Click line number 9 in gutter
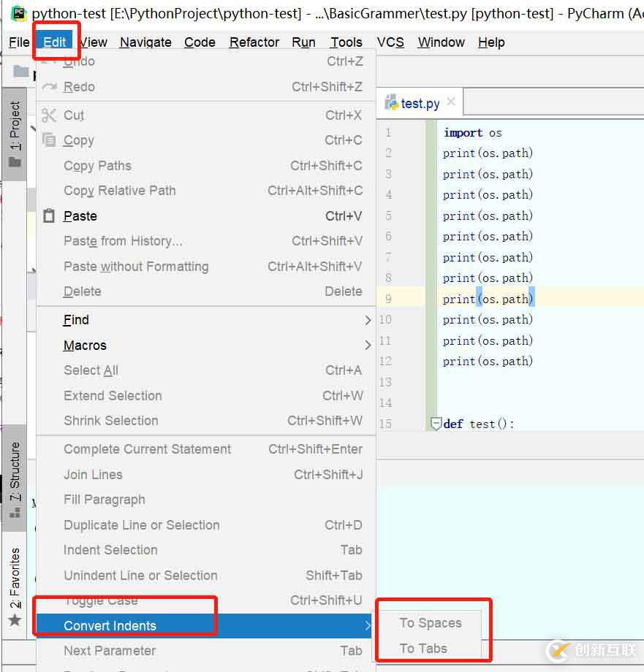 (x=388, y=299)
